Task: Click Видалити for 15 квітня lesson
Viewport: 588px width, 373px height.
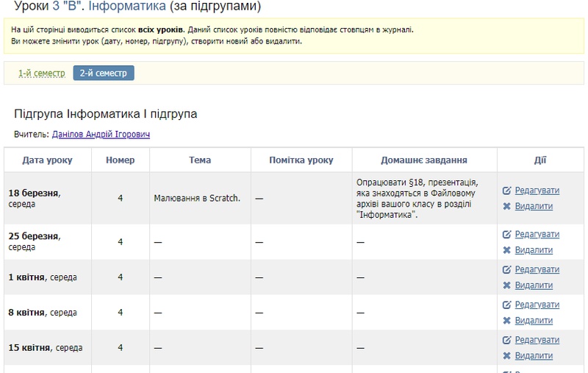Action: pyautogui.click(x=534, y=356)
